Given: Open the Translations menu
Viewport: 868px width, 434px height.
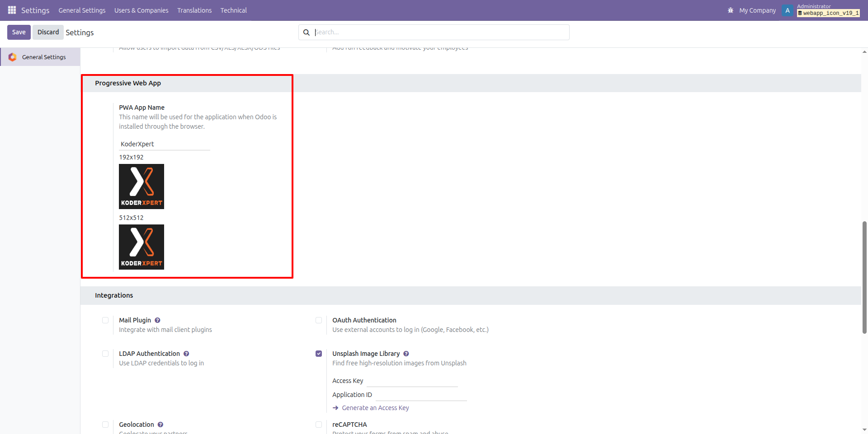Looking at the screenshot, I should (x=194, y=10).
